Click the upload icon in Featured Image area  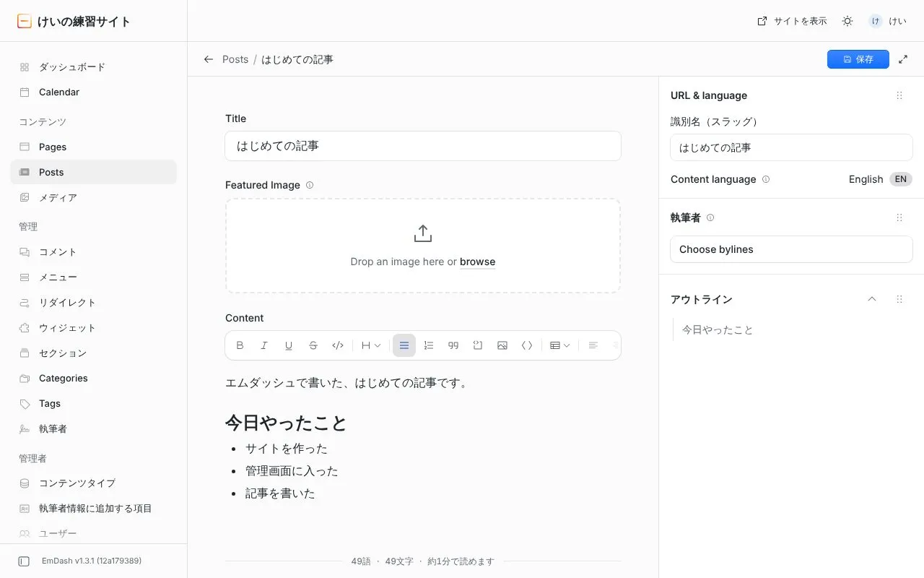click(x=423, y=233)
